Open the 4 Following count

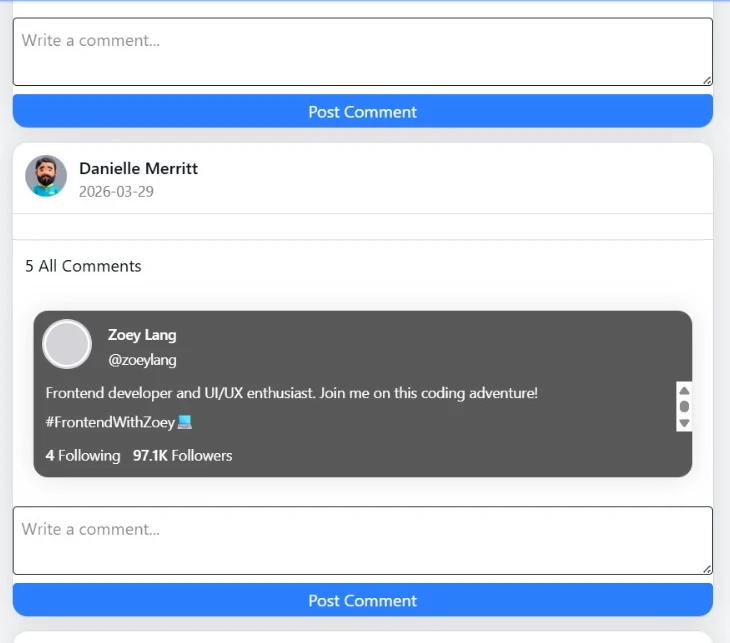click(83, 455)
